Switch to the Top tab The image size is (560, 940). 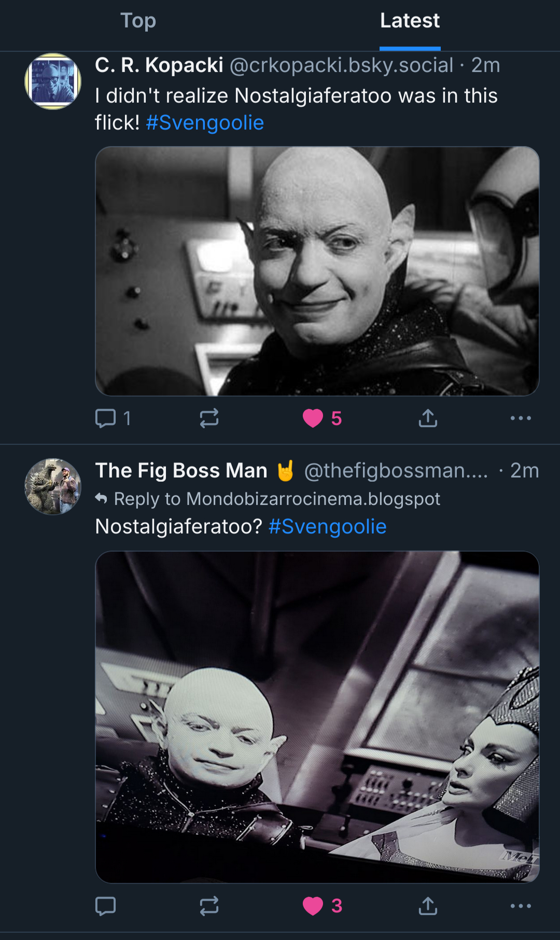pos(138,21)
